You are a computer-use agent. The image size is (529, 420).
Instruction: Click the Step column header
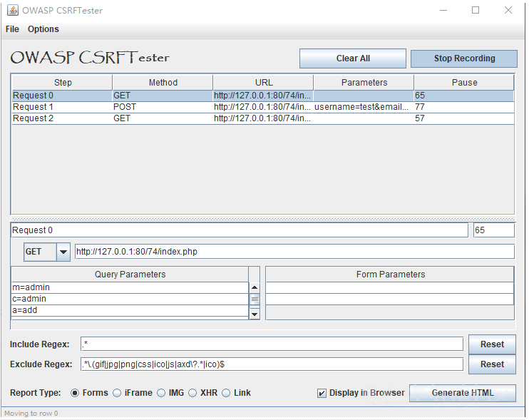(x=63, y=82)
